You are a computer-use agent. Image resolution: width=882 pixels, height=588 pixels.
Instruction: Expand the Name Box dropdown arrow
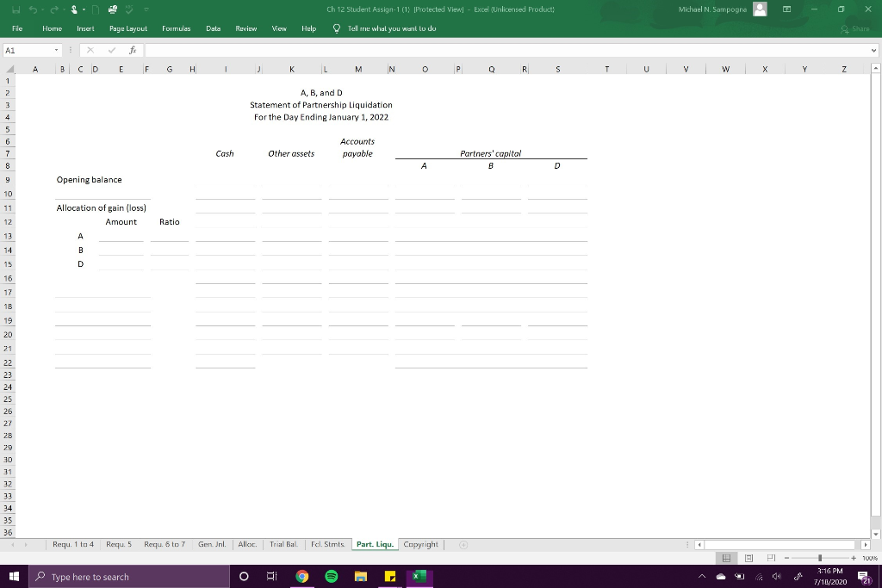[x=56, y=51]
